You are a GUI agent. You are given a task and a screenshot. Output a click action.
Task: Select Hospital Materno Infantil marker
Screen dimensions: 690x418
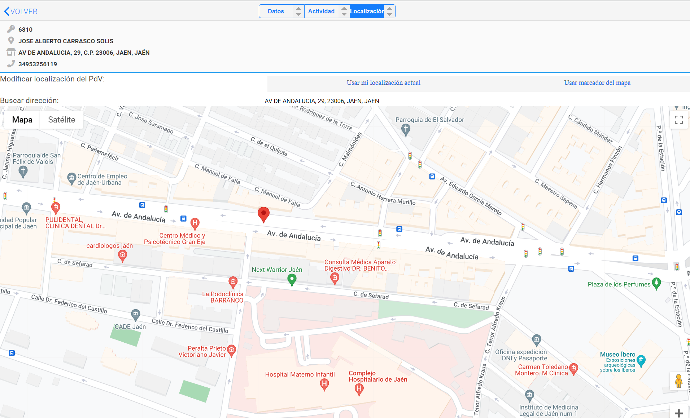coord(324,385)
